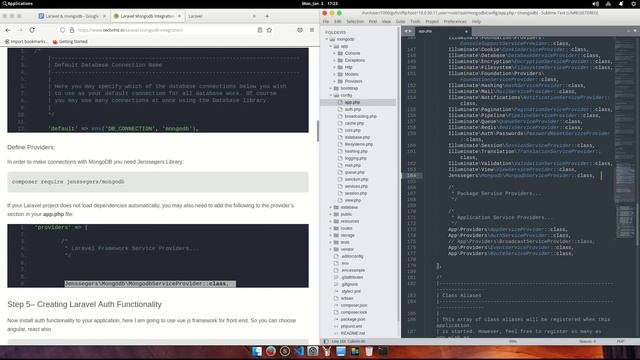Viewport: 640px width, 360px height.
Task: Switch to the plain Laravel tab
Action: pyautogui.click(x=220, y=16)
